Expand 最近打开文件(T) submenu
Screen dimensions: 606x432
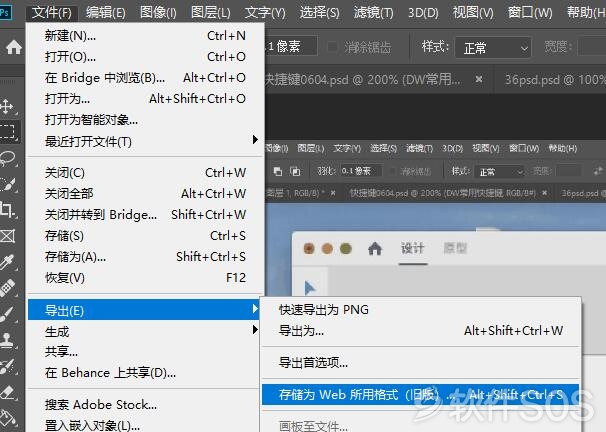tap(145, 141)
